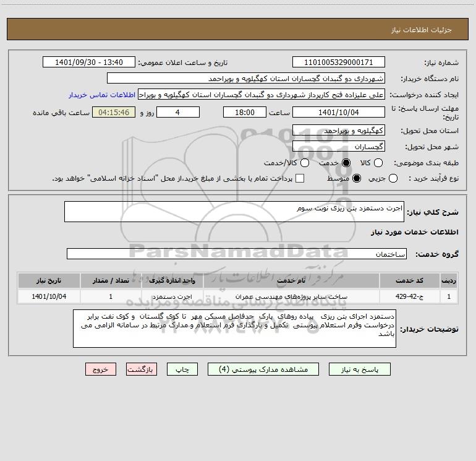Click the چاپ print button
The image size is (476, 461).
click(x=182, y=369)
